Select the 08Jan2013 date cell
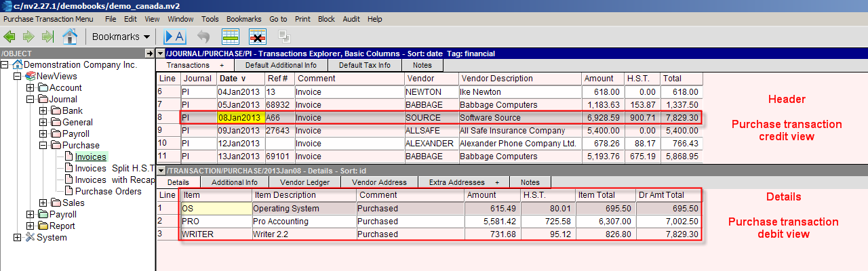The width and height of the screenshot is (868, 271). point(239,118)
